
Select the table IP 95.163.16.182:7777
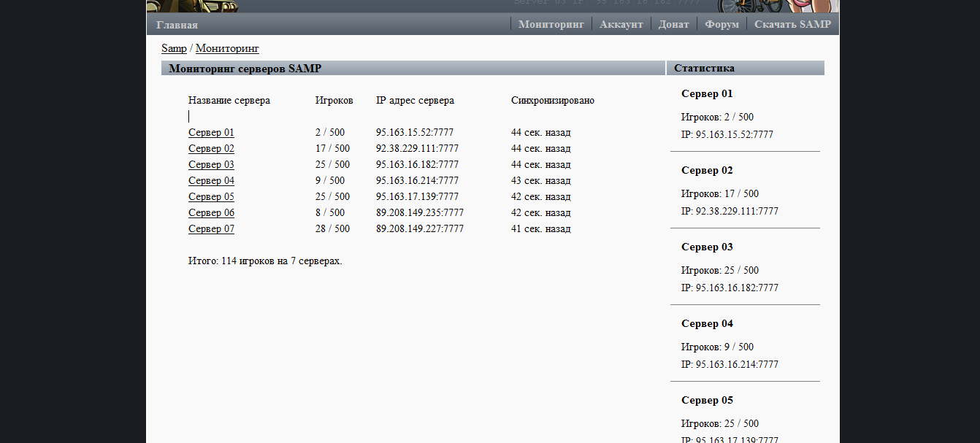pos(417,165)
